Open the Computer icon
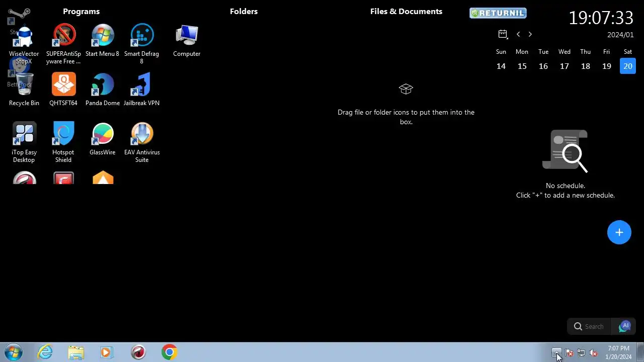644x362 pixels. 187,41
